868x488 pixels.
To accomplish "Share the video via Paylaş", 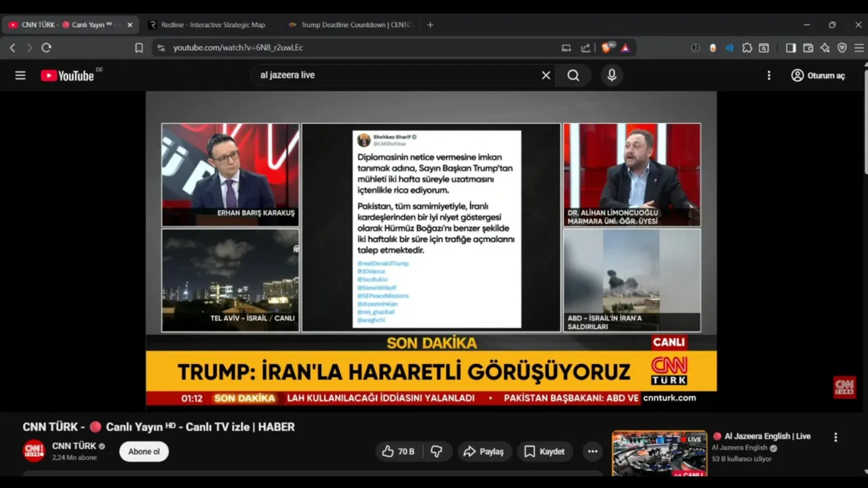I will 484,451.
